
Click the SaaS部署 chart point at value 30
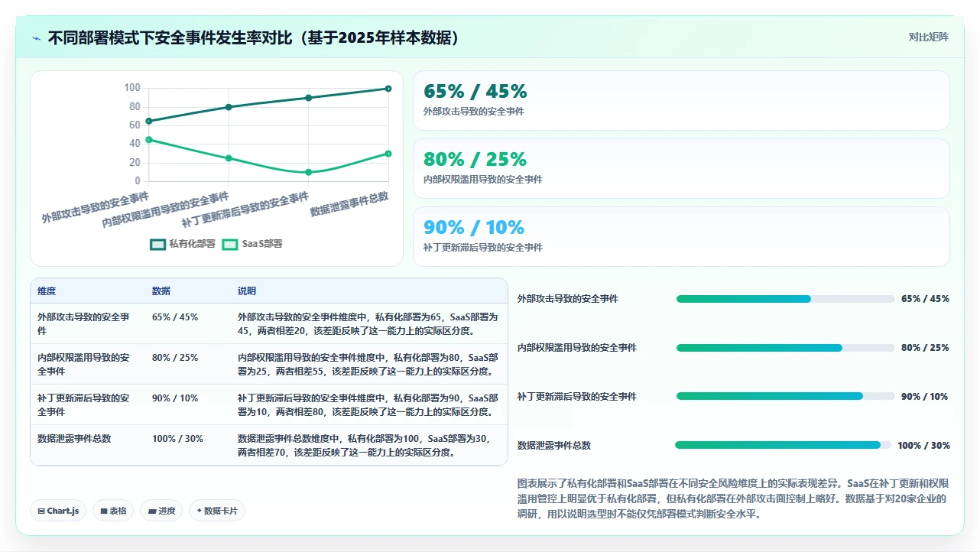pos(388,154)
